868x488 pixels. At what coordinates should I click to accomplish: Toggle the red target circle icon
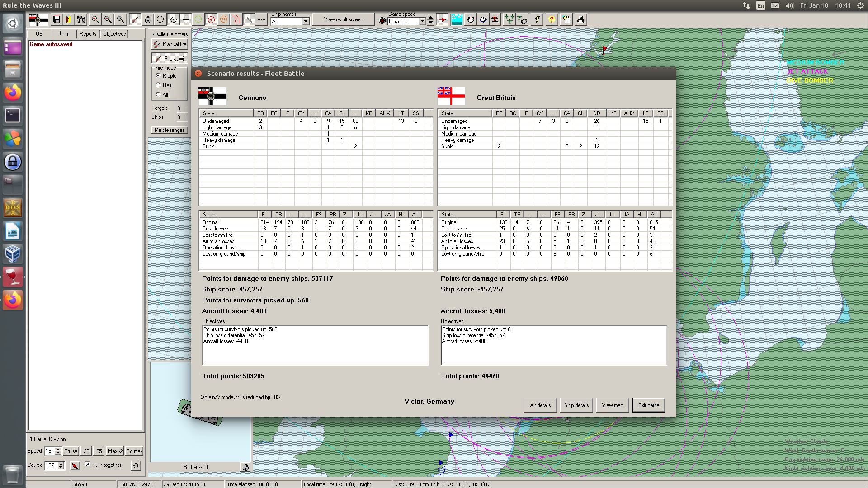click(211, 19)
